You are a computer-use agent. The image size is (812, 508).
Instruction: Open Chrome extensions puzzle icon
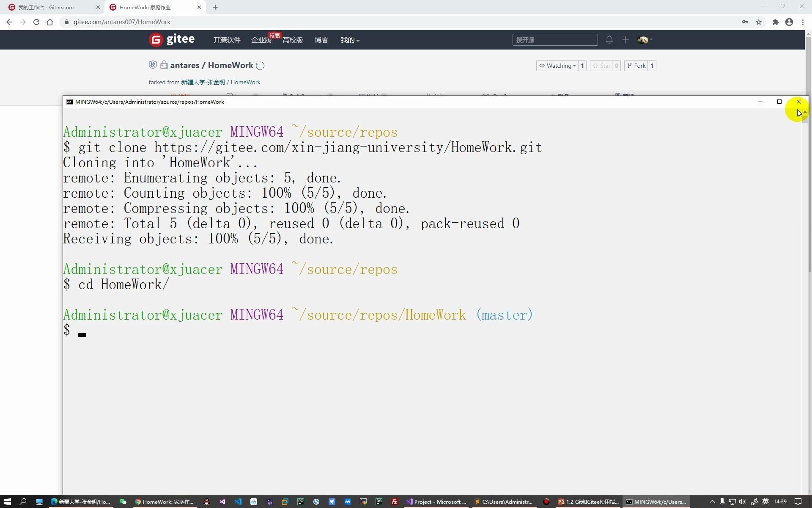[x=775, y=22]
